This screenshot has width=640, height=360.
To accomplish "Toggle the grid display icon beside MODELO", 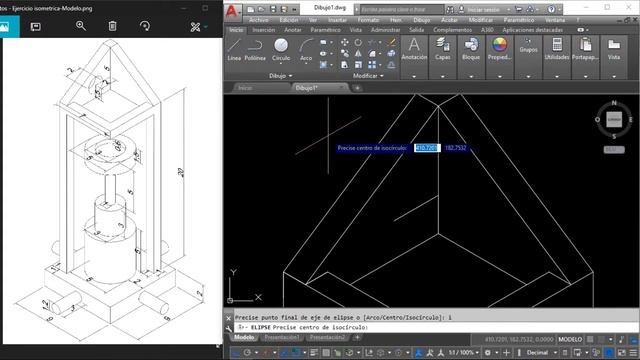I will click(x=590, y=339).
